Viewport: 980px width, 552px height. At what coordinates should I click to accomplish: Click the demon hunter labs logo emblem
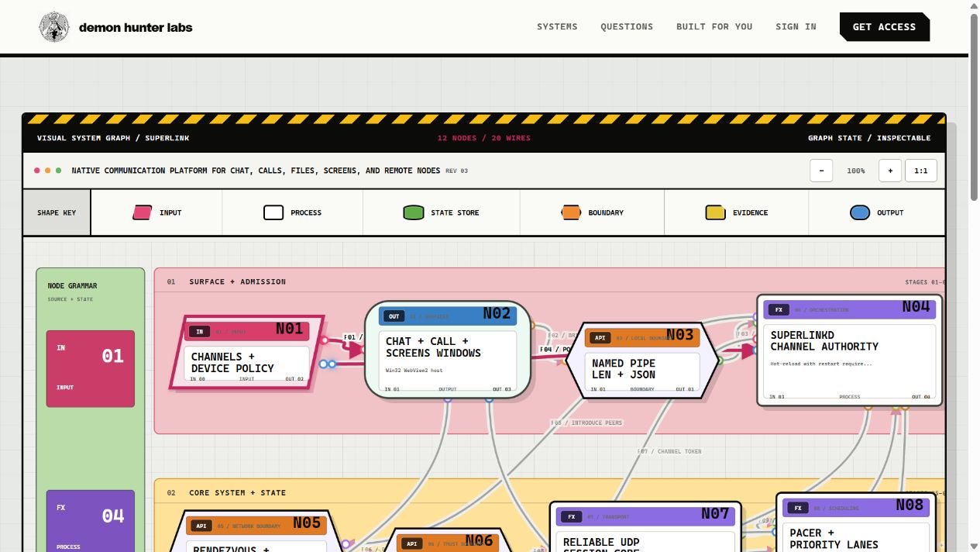click(x=54, y=27)
